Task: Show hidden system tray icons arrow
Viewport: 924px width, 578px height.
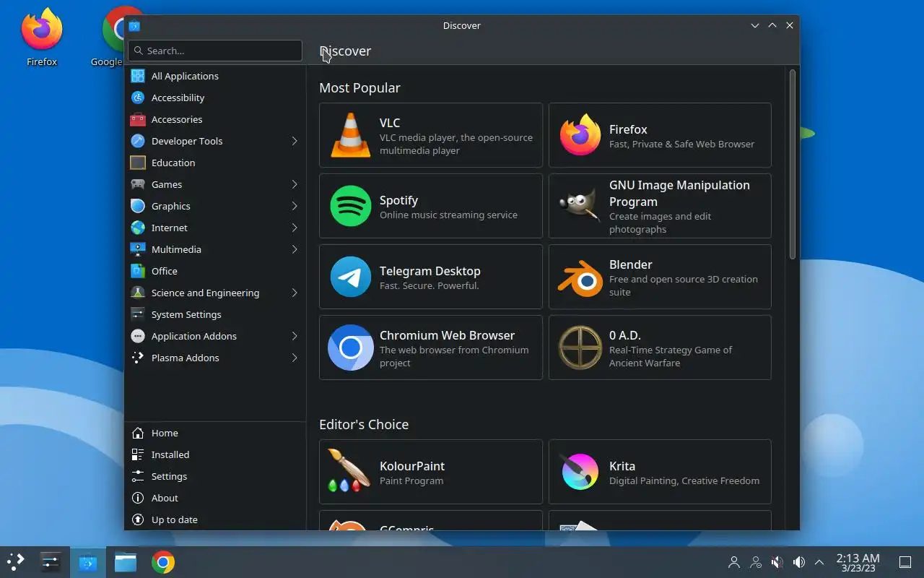Action: pos(819,562)
